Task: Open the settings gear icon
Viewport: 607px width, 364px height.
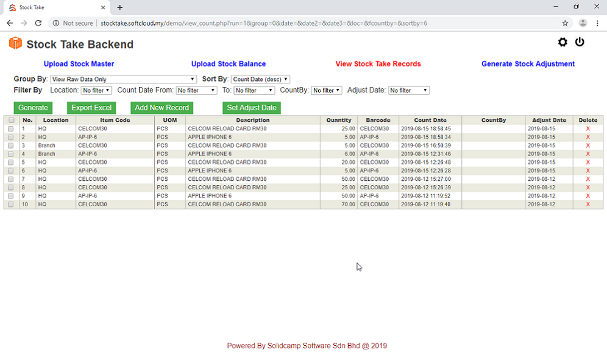Action: point(563,42)
